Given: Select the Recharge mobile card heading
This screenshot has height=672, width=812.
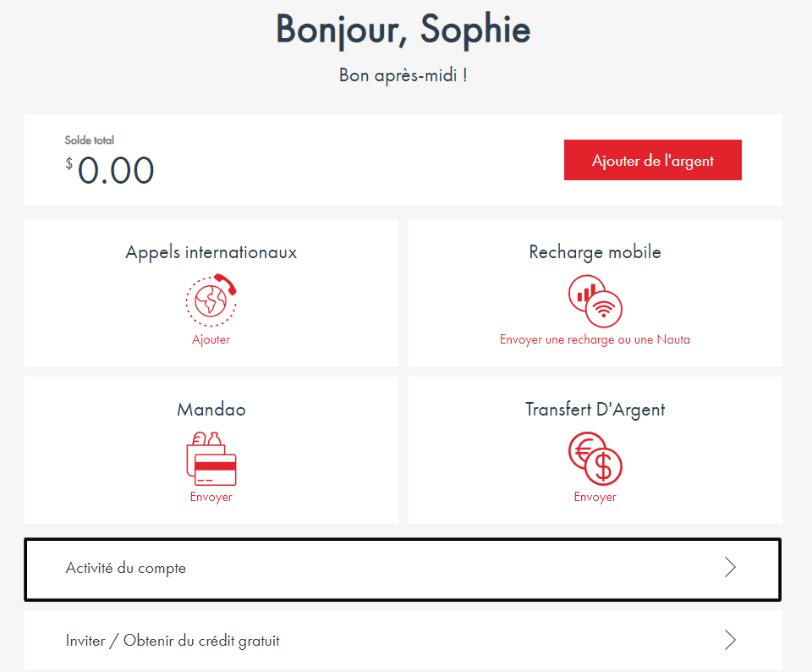Looking at the screenshot, I should click(595, 252).
